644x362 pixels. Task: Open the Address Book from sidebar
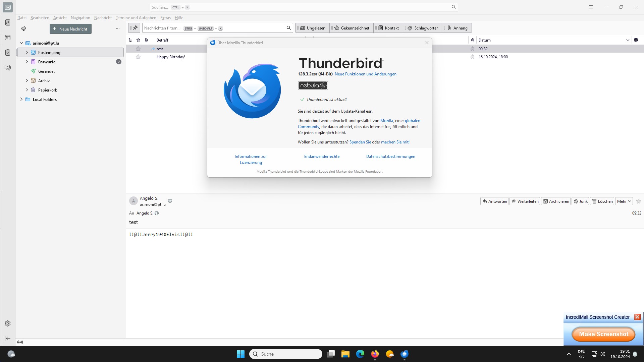coord(8,22)
